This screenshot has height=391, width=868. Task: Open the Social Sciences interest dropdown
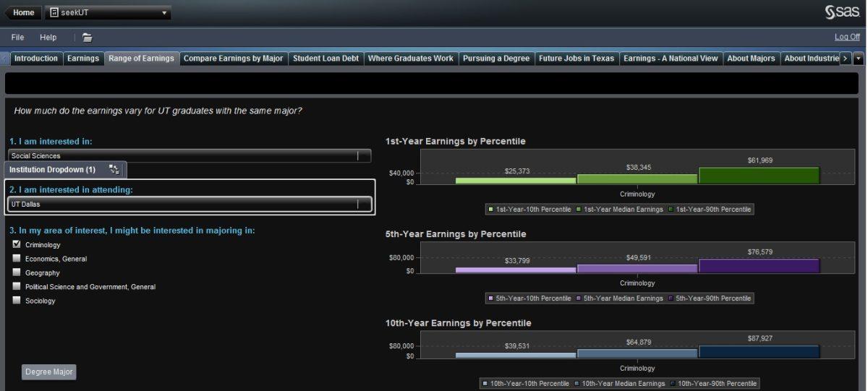point(190,155)
